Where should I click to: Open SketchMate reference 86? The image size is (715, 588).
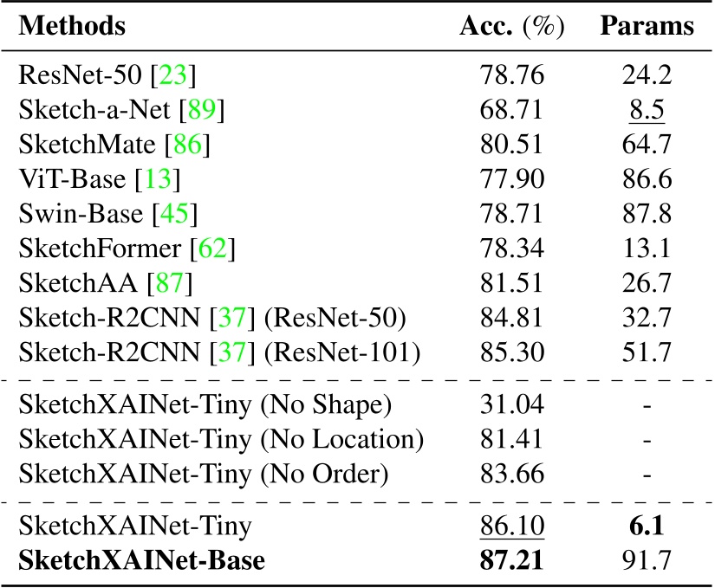click(x=192, y=145)
